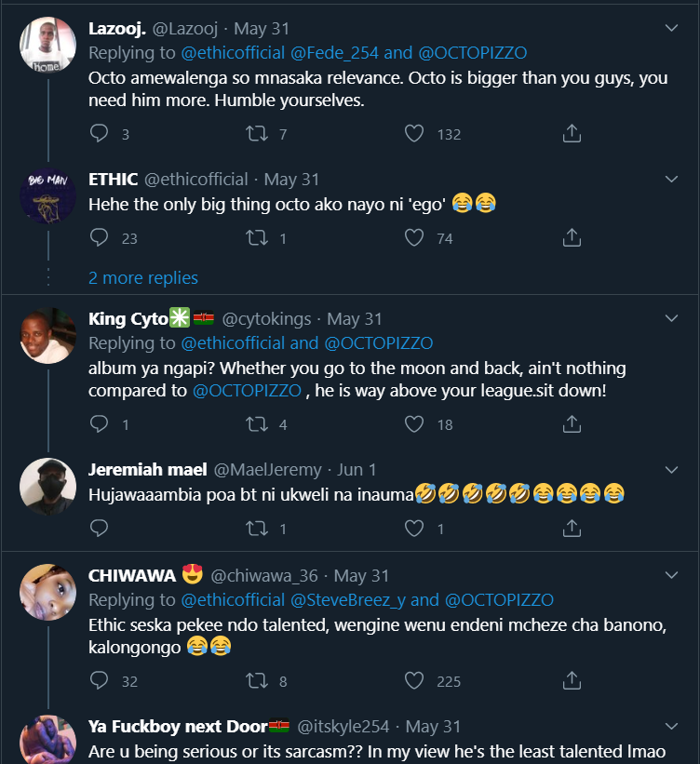Like CHIWAWA's tweet with 225 likes

pyautogui.click(x=414, y=681)
